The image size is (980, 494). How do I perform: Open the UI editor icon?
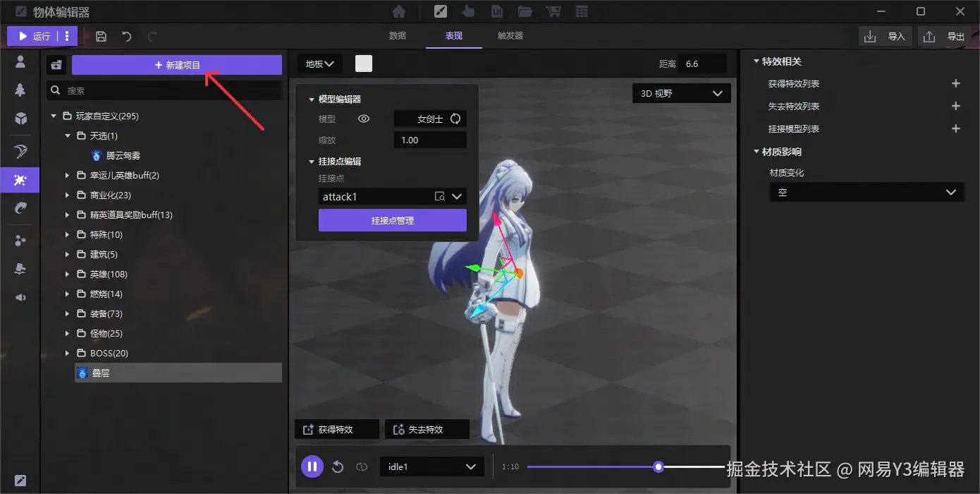(x=497, y=11)
